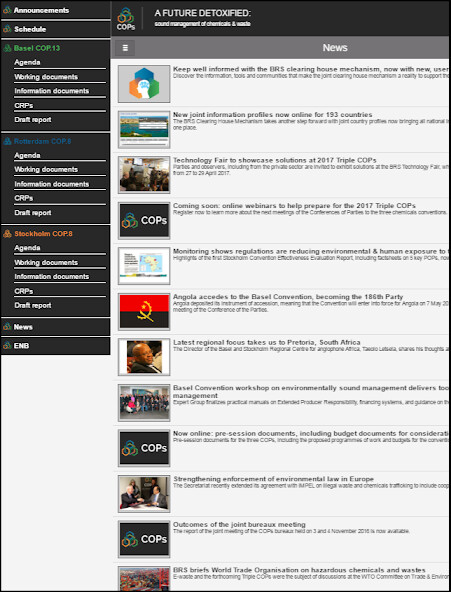Image resolution: width=451 pixels, height=592 pixels.
Task: Click the icon beside News in sidebar
Action: [x=7, y=327]
